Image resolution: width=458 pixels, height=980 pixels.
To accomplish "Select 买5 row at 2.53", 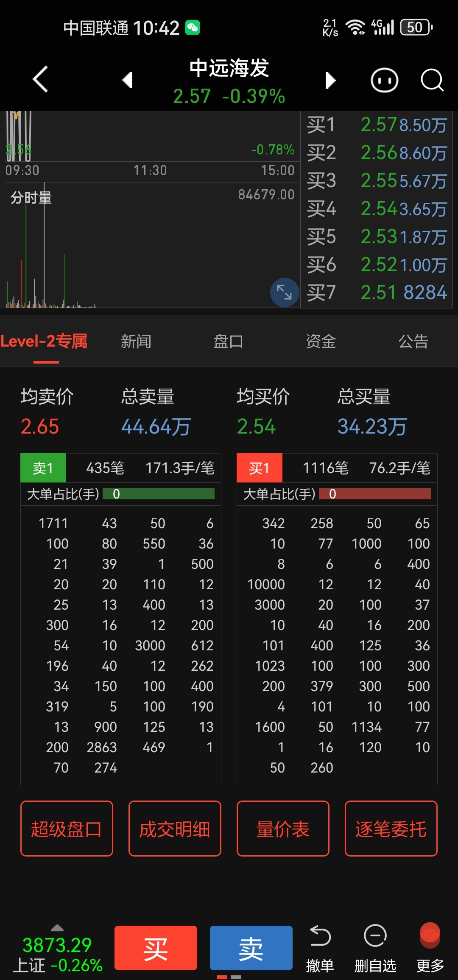I will pyautogui.click(x=377, y=237).
